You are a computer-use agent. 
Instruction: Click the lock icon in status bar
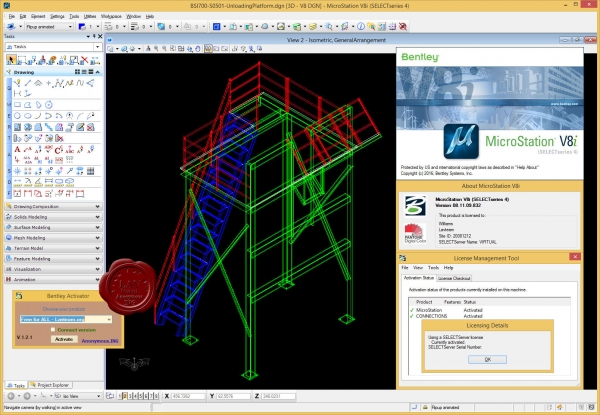(425, 407)
